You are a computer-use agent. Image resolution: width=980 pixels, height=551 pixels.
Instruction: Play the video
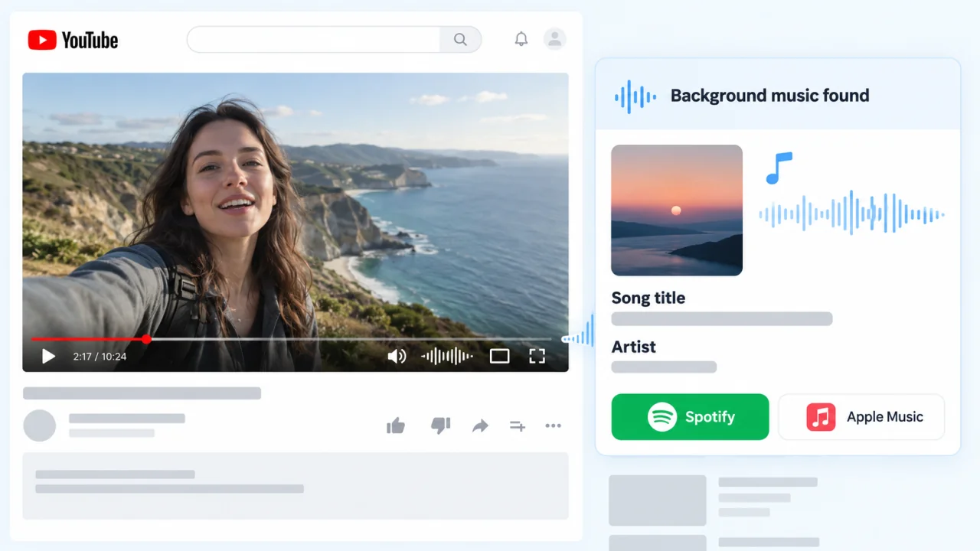pyautogui.click(x=48, y=356)
